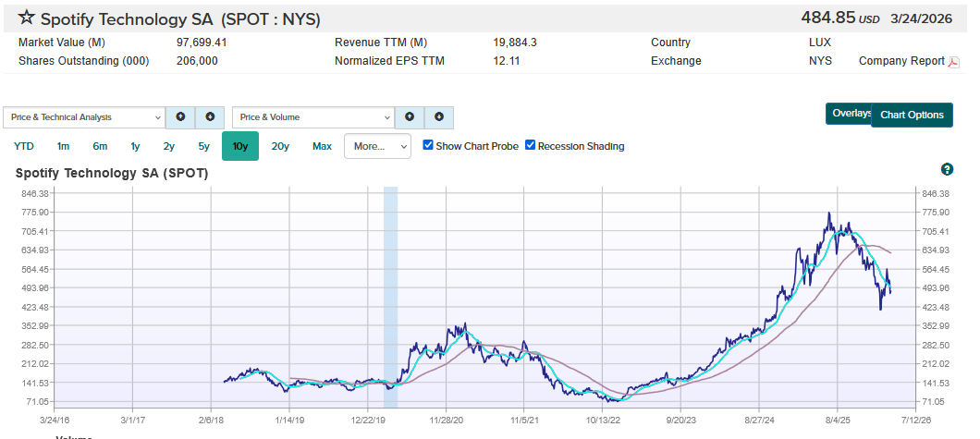Image resolution: width=980 pixels, height=439 pixels.
Task: Click the left axis 846.38 label
Action: [x=36, y=193]
